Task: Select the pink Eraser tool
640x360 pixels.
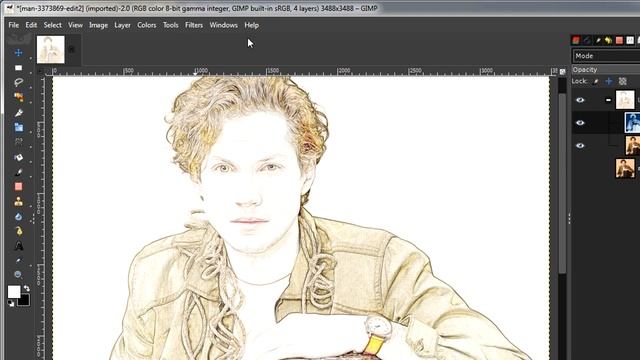Action: [18, 187]
